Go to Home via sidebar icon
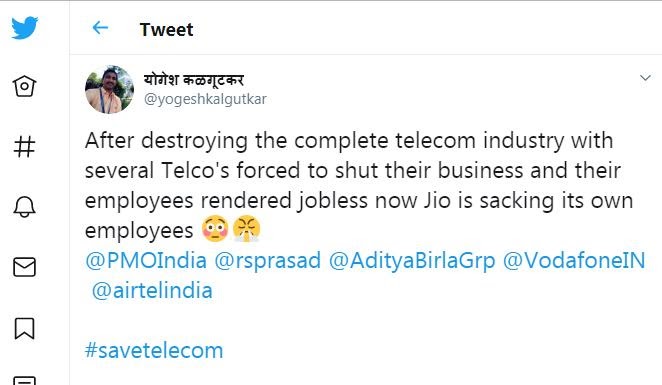The width and height of the screenshot is (662, 385). click(x=24, y=86)
